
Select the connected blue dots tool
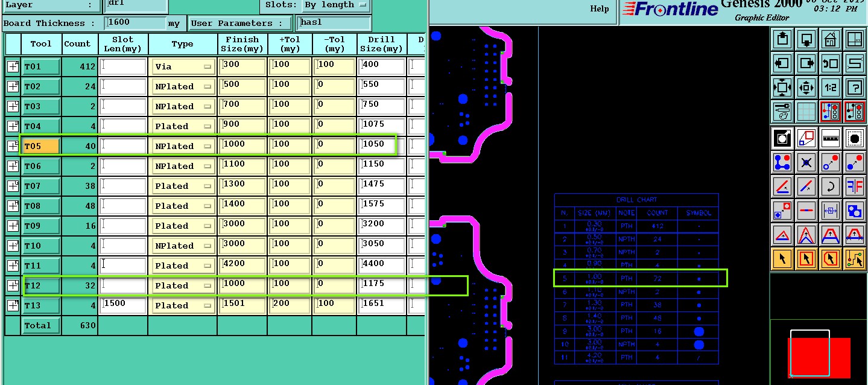pos(782,162)
